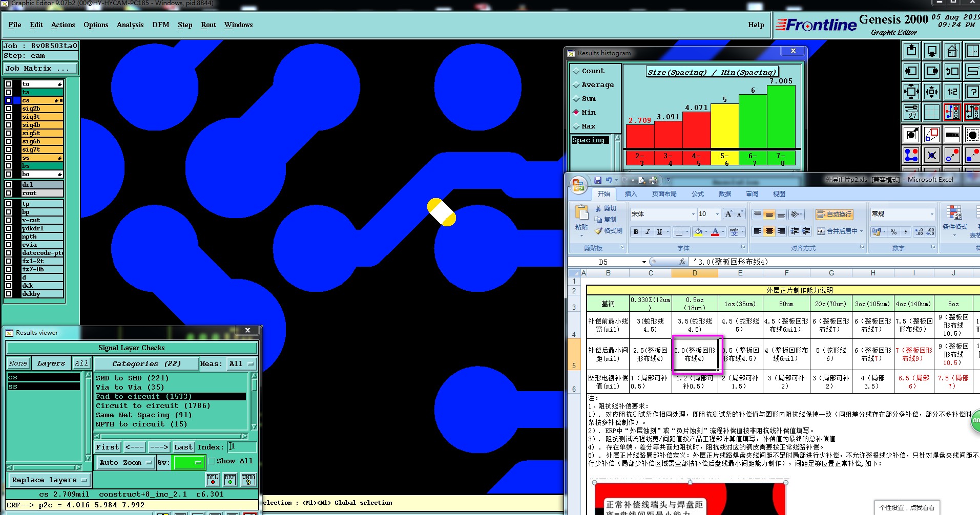
Task: Click the pan right view icon
Action: point(932,71)
